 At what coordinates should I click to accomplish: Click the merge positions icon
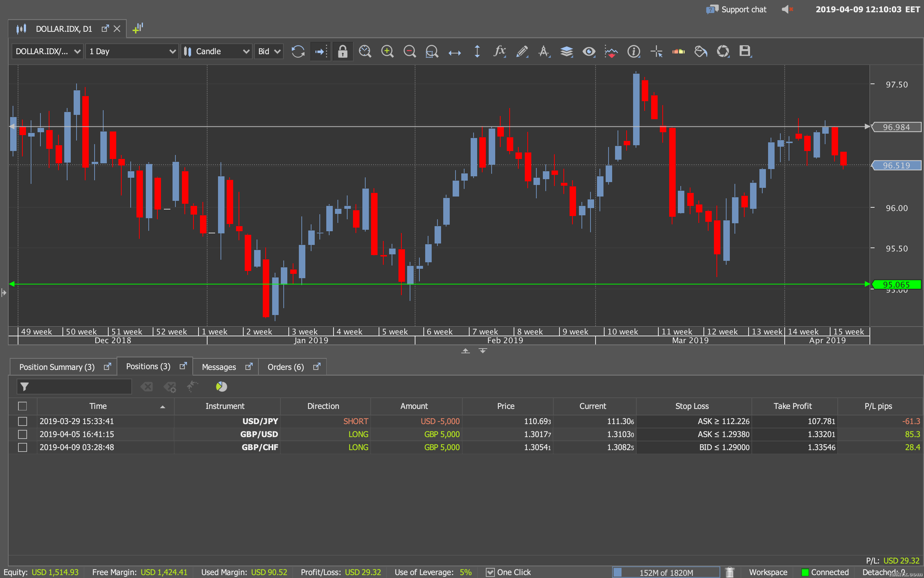[x=192, y=387]
